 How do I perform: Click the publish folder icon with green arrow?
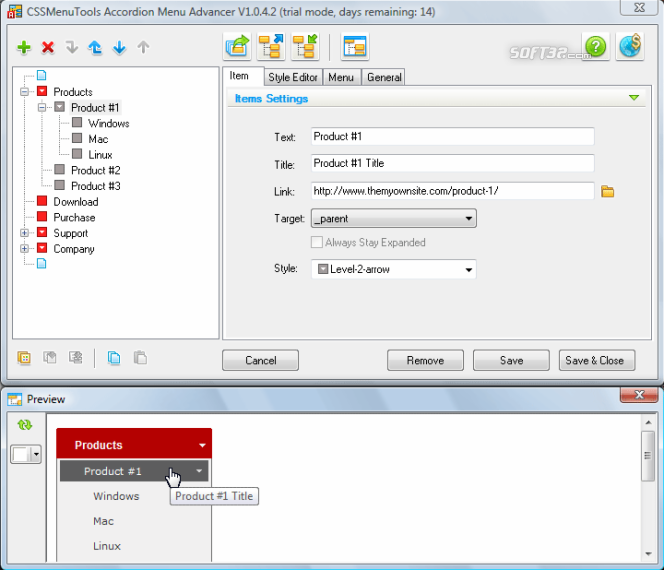[x=237, y=46]
